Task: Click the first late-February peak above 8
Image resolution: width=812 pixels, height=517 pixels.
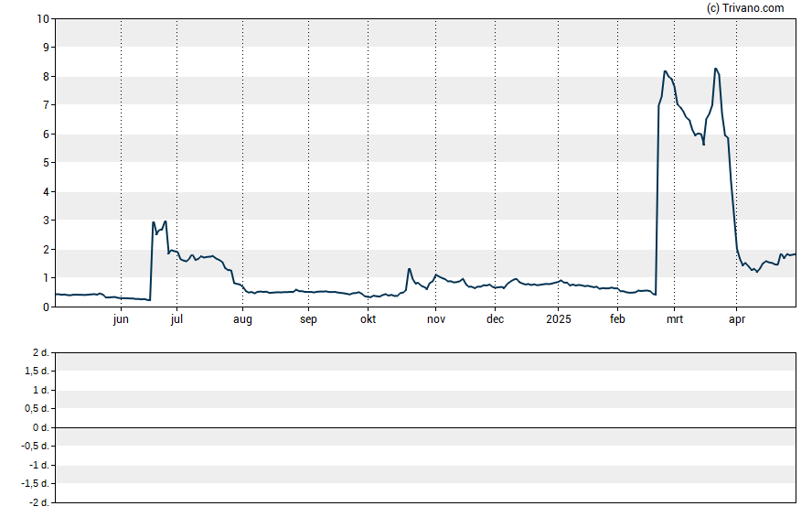Action: coord(665,71)
